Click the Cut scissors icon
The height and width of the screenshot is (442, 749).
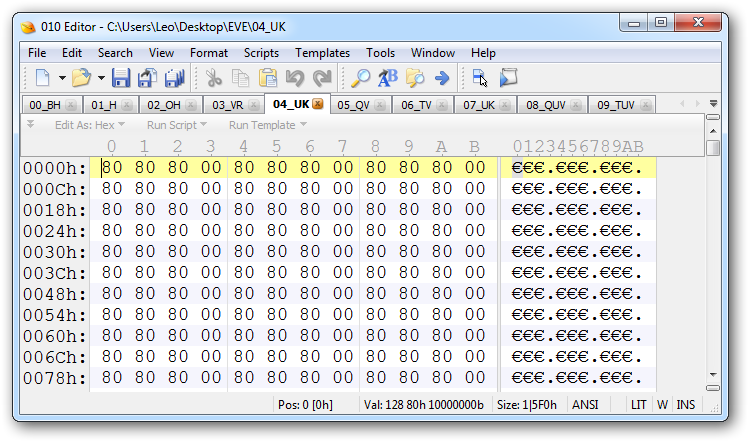pyautogui.click(x=214, y=78)
